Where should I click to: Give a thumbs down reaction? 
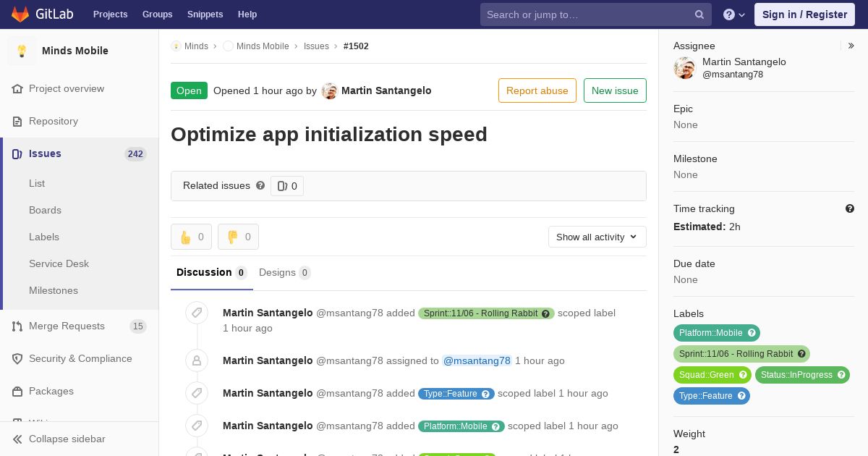pos(238,237)
